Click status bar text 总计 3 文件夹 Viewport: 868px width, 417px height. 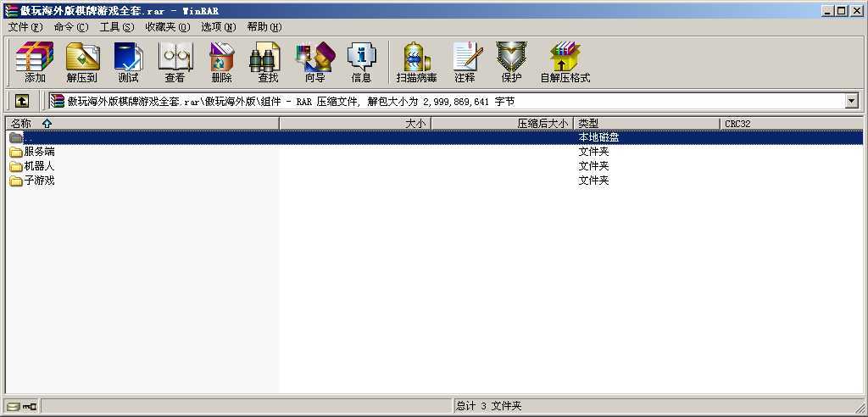[489, 407]
